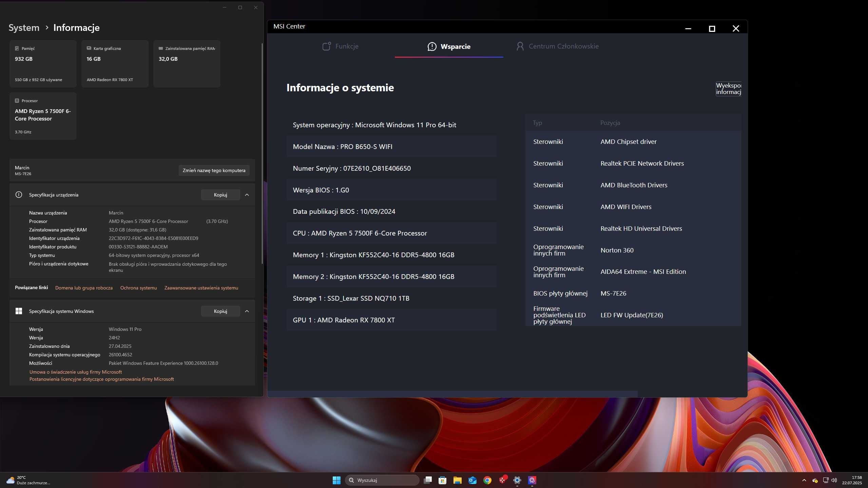
Task: Open Zaawansowane ustawienia systemu link
Action: pyautogui.click(x=201, y=288)
